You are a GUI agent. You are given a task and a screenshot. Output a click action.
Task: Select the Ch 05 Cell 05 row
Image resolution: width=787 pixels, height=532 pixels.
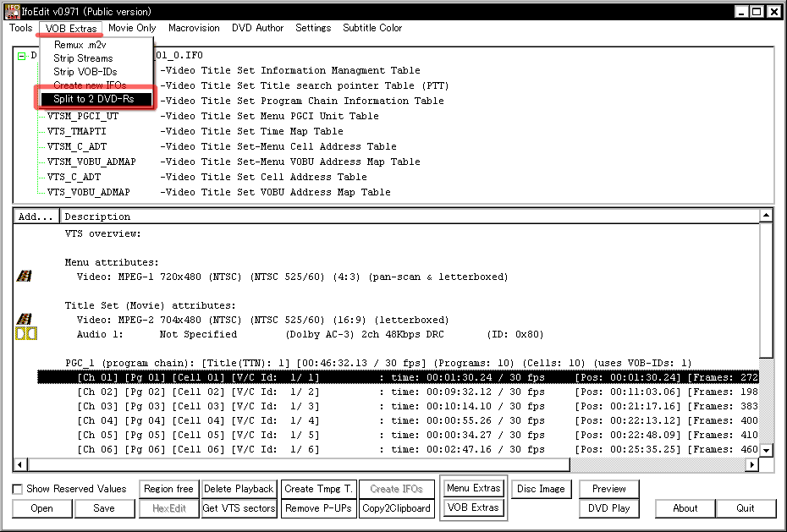click(398, 435)
